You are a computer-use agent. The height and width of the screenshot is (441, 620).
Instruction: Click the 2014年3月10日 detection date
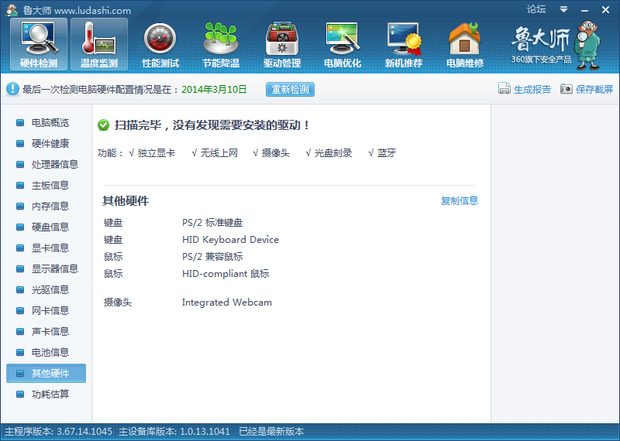click(x=214, y=89)
